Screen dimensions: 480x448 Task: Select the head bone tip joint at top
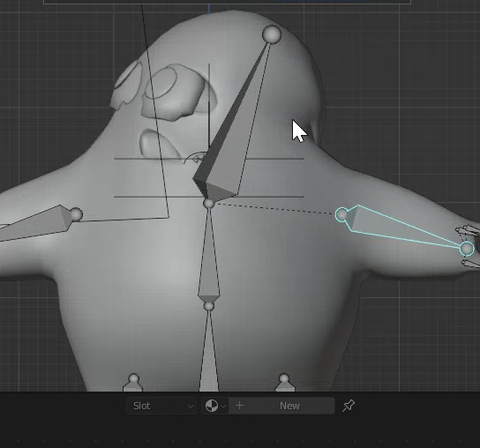click(x=272, y=34)
